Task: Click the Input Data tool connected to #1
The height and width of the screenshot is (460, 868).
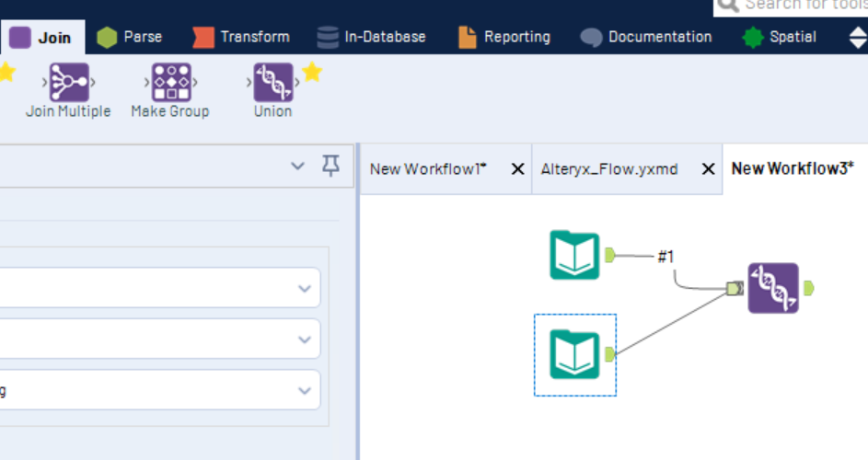Action: (574, 256)
